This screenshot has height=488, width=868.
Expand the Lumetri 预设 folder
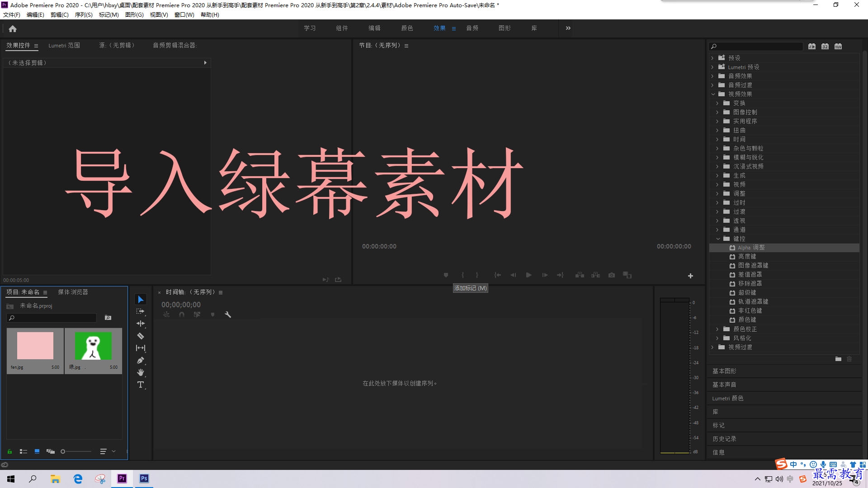click(x=712, y=67)
